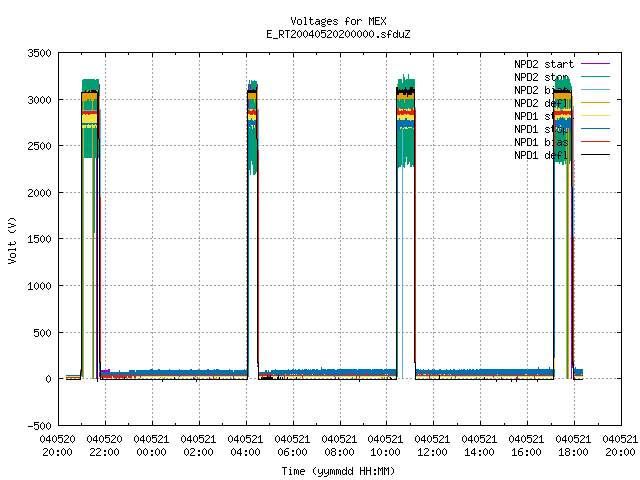Click the 1500 y-axis tick label
Viewport: 640px width, 480px height.
40,239
